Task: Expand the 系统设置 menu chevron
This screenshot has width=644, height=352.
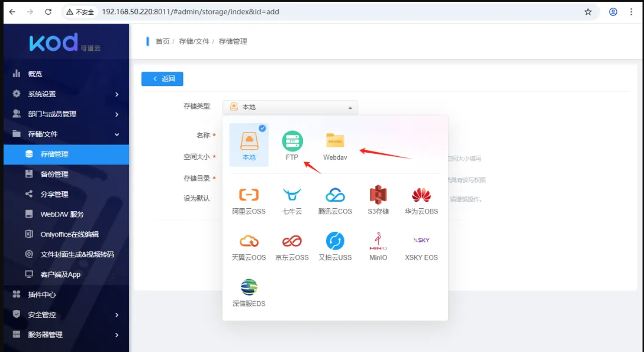Action: 117,94
